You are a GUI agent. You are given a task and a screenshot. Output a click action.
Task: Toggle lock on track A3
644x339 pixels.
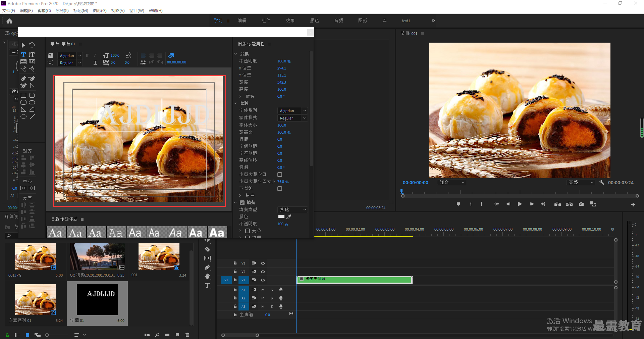[235, 306]
